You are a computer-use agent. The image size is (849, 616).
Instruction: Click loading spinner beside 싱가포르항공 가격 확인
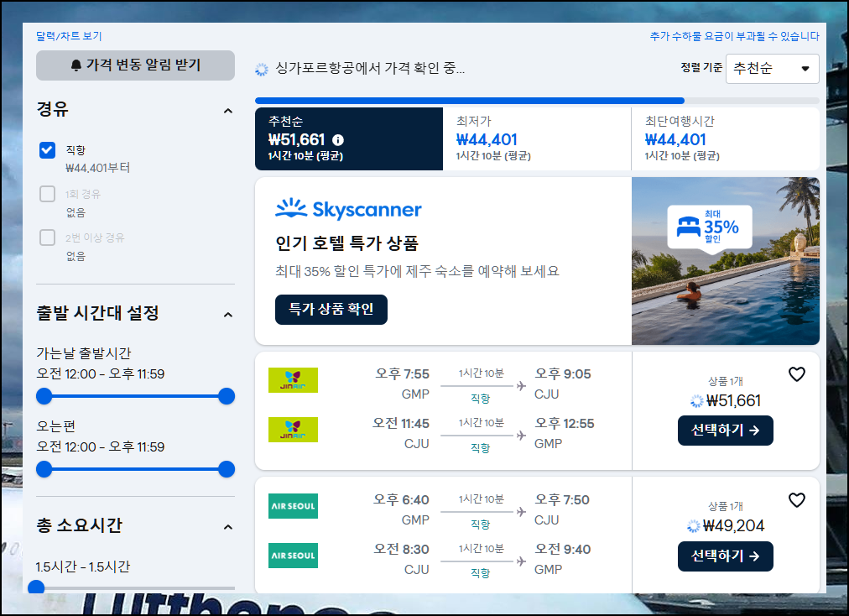coord(262,70)
